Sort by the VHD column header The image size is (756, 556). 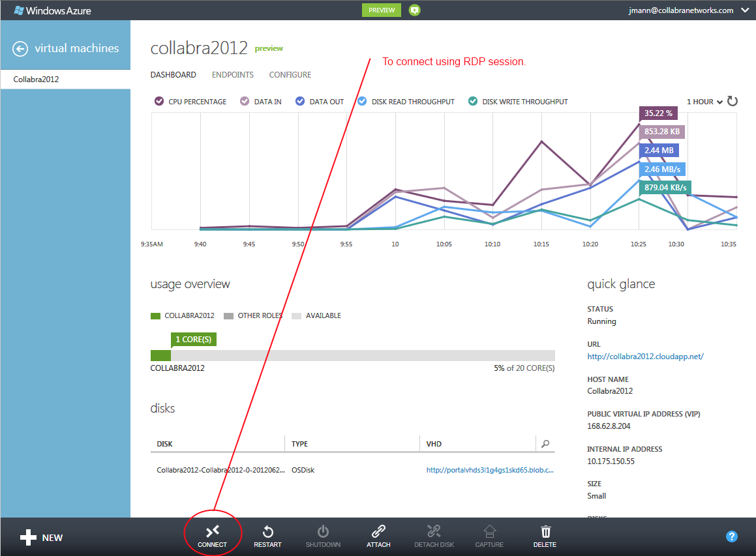[x=434, y=444]
